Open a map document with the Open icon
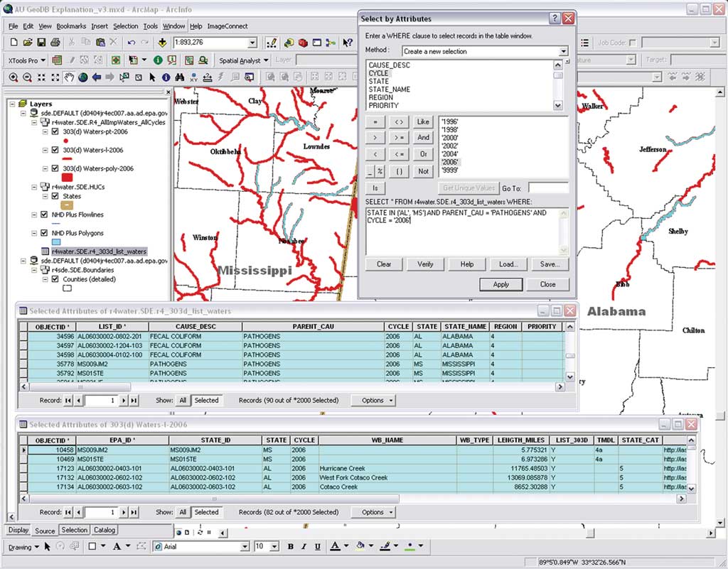The image size is (728, 569). (x=28, y=42)
